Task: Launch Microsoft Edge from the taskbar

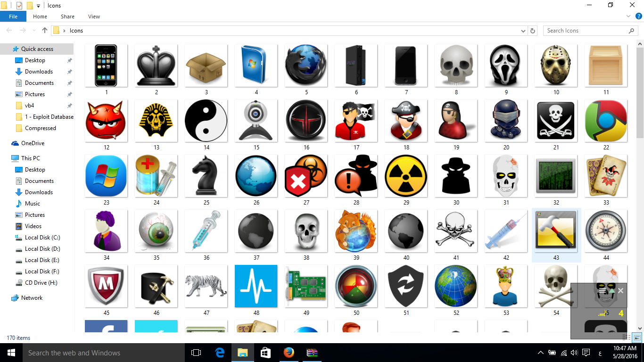Action: tap(220, 353)
